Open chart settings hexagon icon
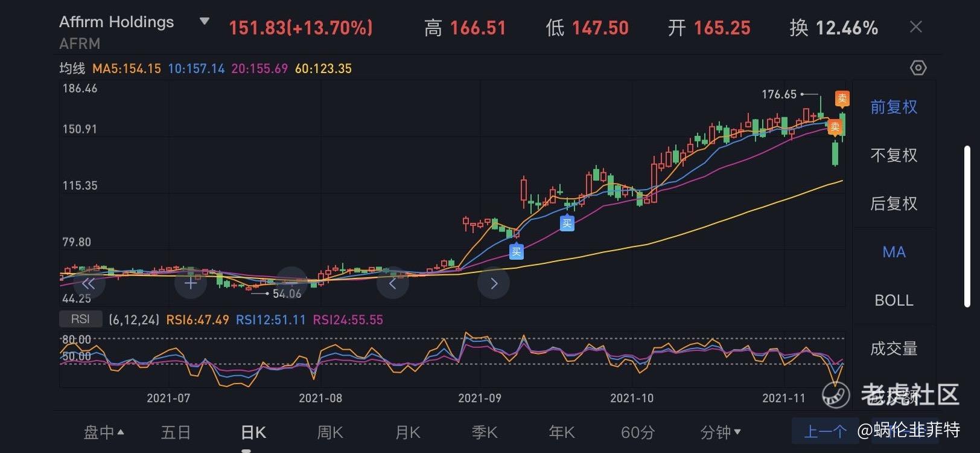This screenshot has height=453, width=980. tap(918, 68)
